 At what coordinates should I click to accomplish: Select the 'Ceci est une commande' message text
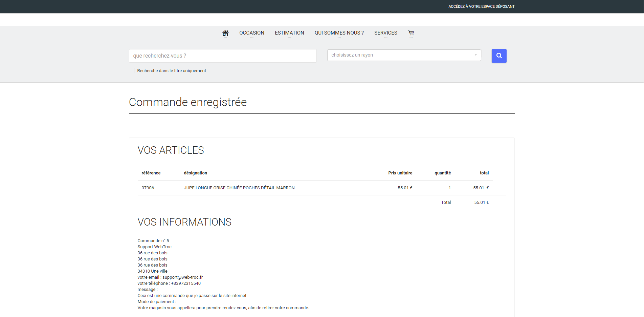[x=192, y=296]
